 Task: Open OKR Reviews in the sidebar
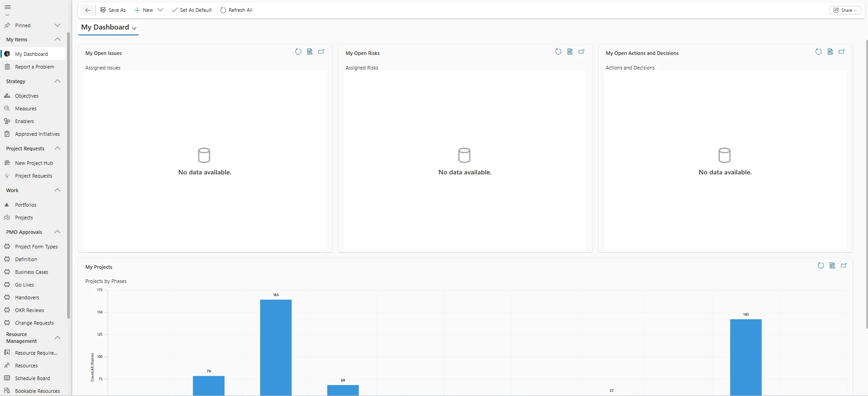tap(33, 310)
